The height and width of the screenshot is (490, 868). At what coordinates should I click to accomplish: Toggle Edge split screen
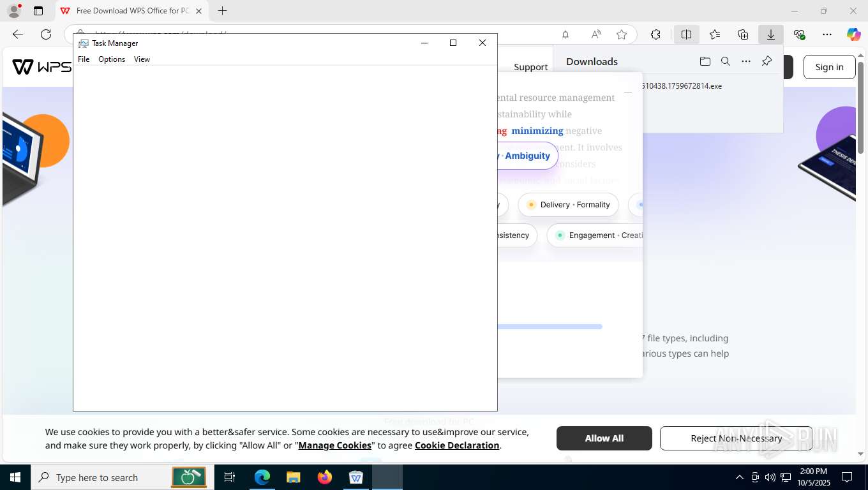pos(686,34)
